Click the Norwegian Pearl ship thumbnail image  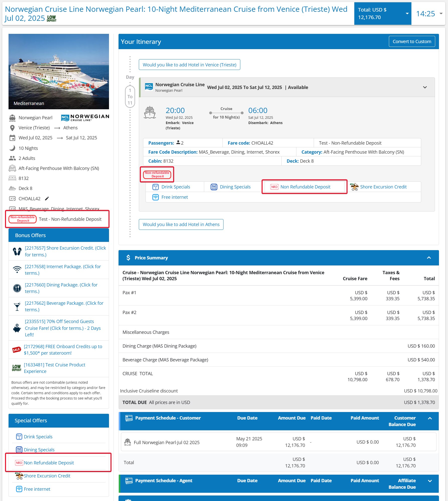pyautogui.click(x=59, y=71)
